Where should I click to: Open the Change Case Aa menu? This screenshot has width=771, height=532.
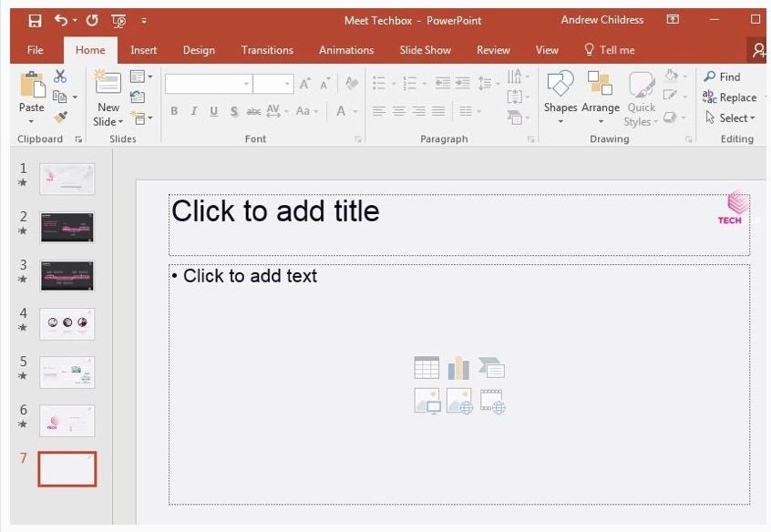coord(307,111)
